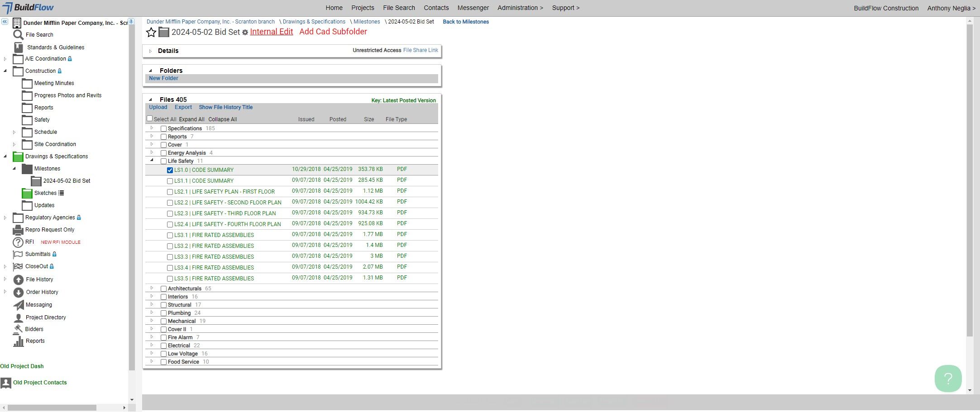Expand the Mechanical file group
Screen dimensions: 980x412
click(x=152, y=321)
